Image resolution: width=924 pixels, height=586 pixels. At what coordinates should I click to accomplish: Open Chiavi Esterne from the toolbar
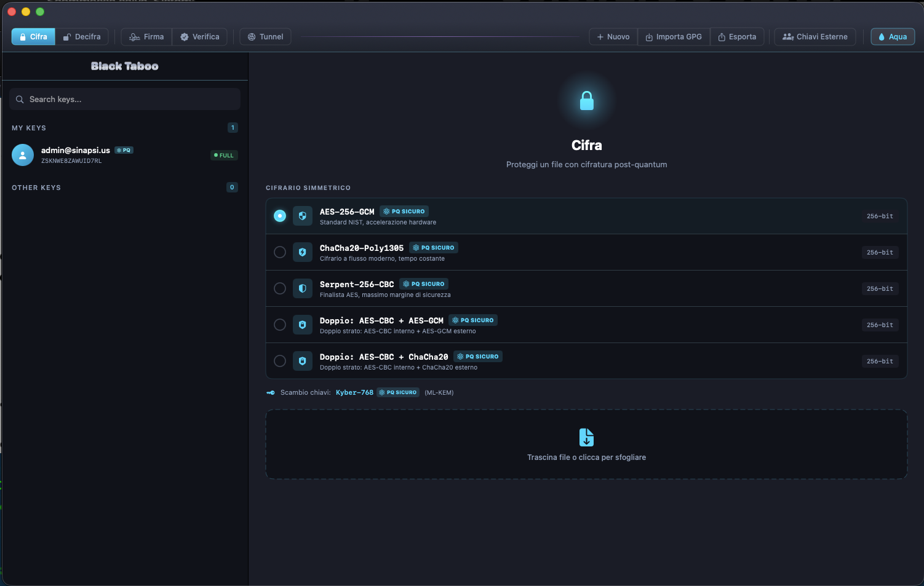pyautogui.click(x=814, y=37)
